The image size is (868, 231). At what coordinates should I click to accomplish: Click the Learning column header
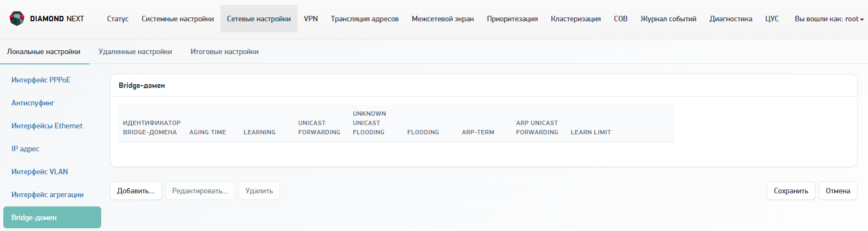click(260, 132)
